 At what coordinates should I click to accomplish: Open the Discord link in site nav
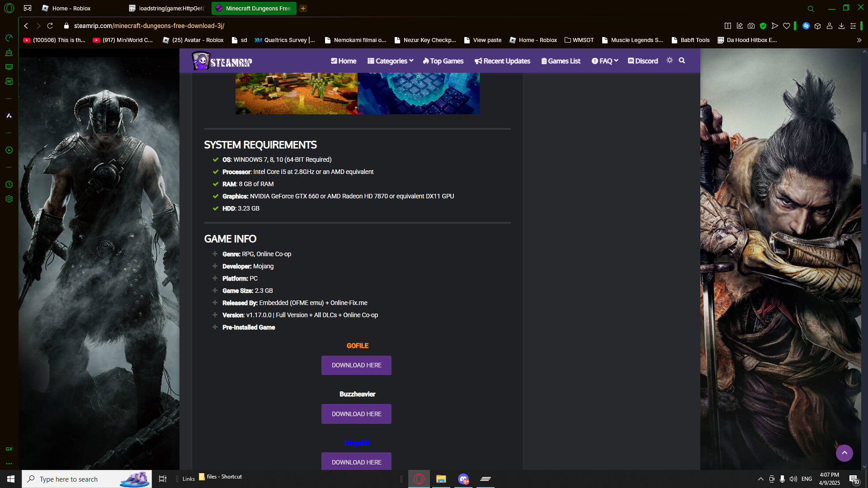coord(643,61)
